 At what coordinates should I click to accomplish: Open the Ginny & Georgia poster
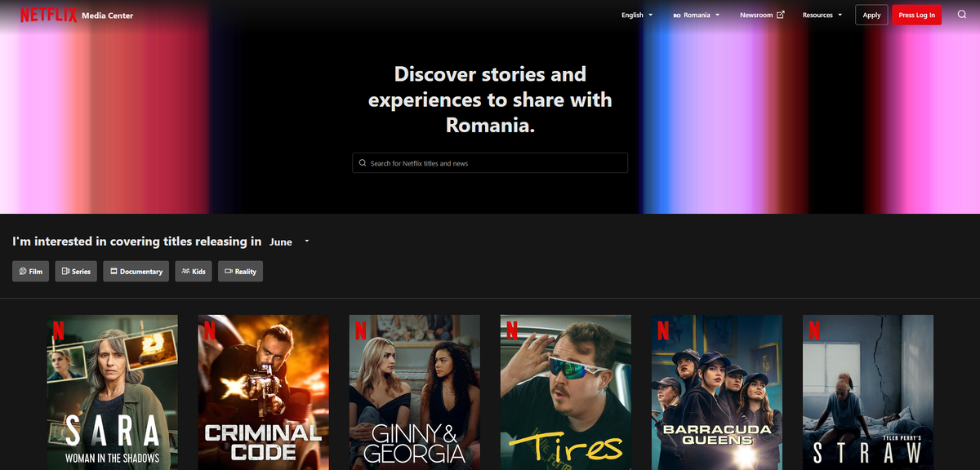click(x=415, y=392)
